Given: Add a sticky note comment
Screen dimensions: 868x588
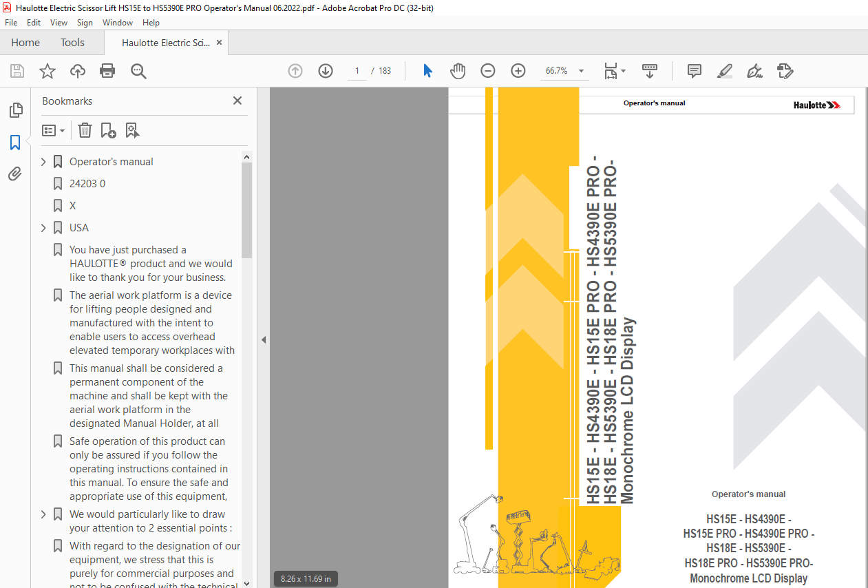Looking at the screenshot, I should pos(695,71).
